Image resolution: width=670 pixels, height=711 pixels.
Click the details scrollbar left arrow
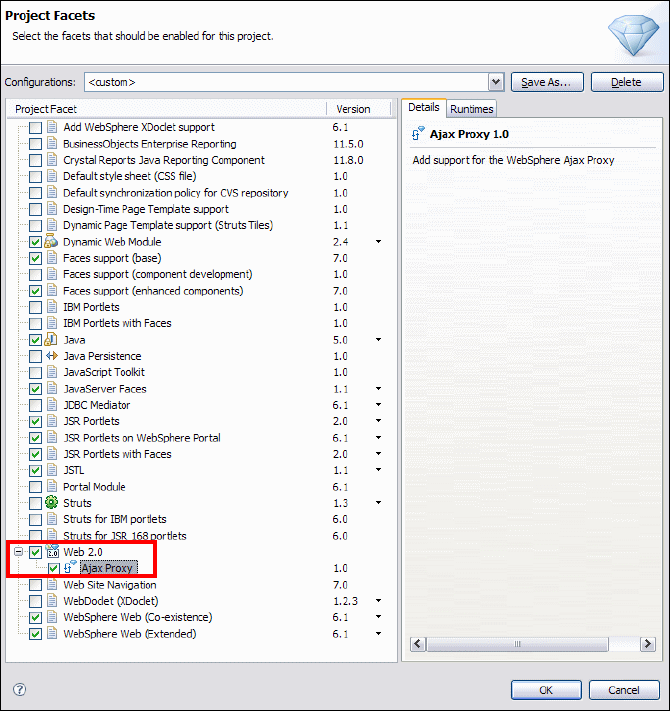coord(418,644)
